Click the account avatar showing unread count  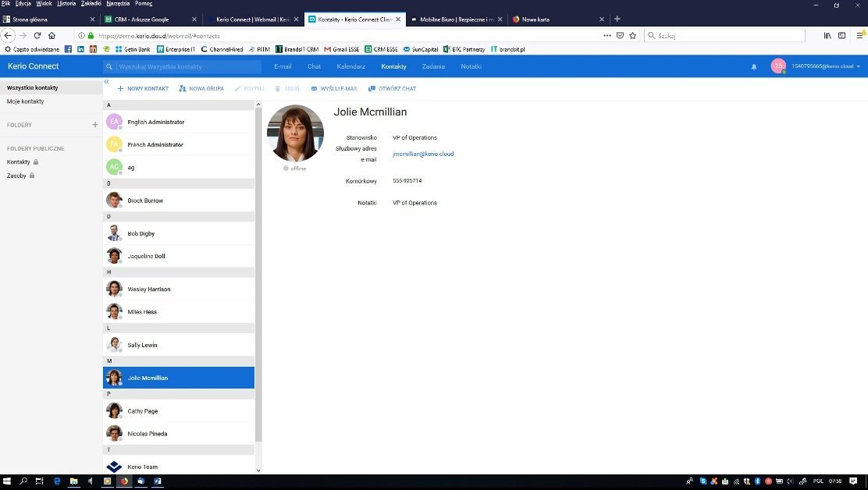click(x=778, y=66)
